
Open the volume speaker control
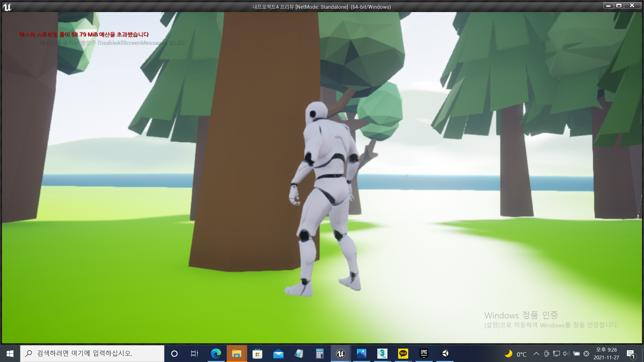pos(566,354)
